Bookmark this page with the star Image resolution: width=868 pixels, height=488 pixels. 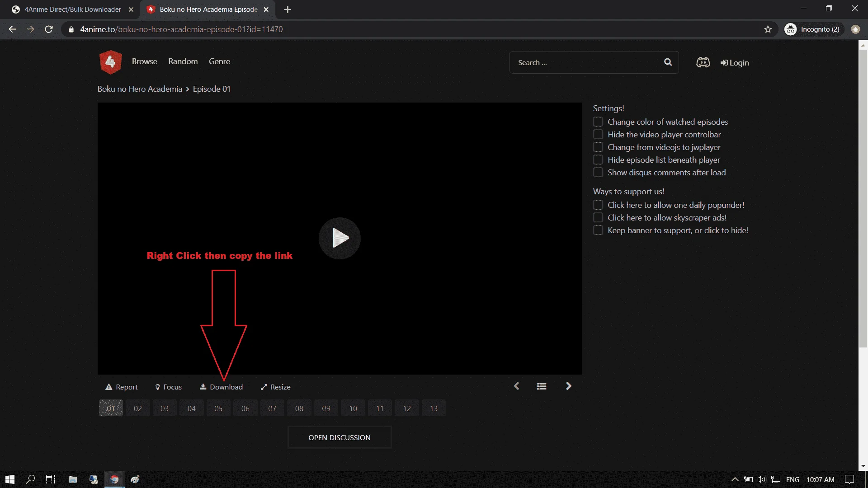point(768,29)
